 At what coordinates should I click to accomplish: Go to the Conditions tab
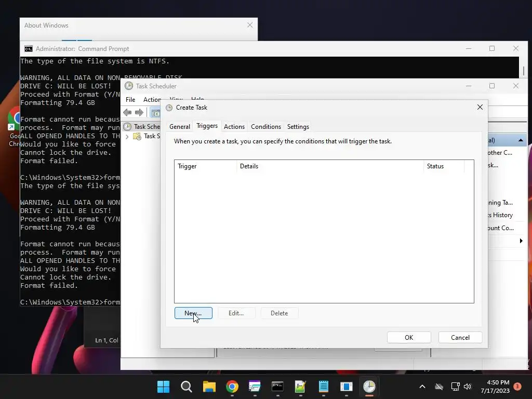[x=266, y=127]
